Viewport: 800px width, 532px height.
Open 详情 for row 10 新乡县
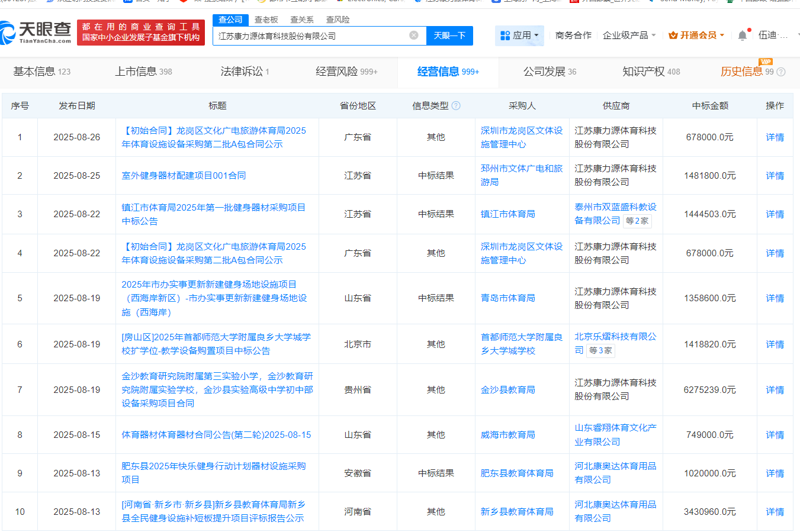[x=775, y=512]
